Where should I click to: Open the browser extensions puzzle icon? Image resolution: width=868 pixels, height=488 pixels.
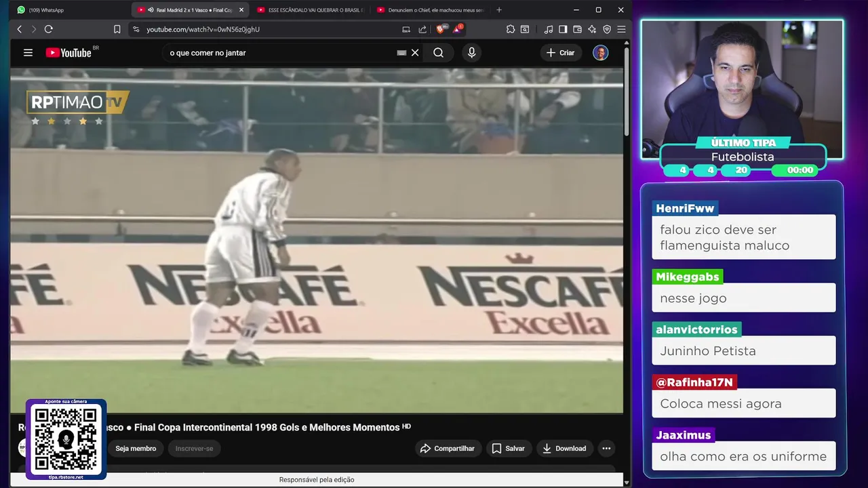(x=511, y=29)
